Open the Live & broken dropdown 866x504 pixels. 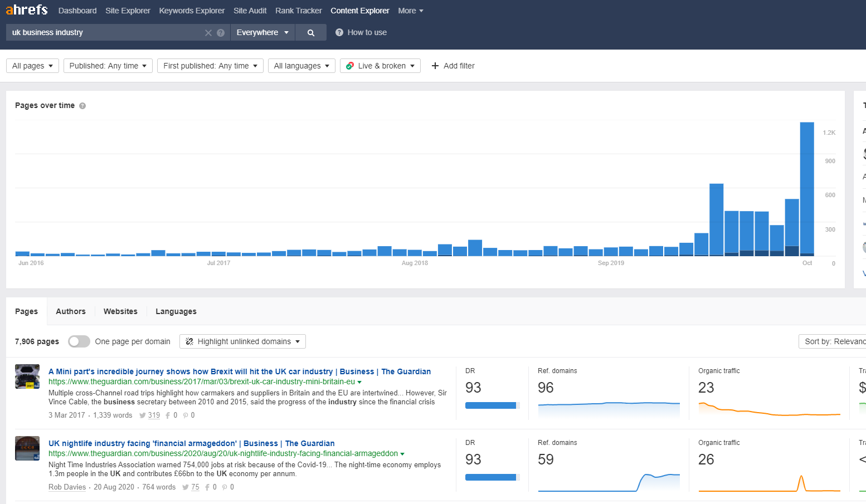380,66
